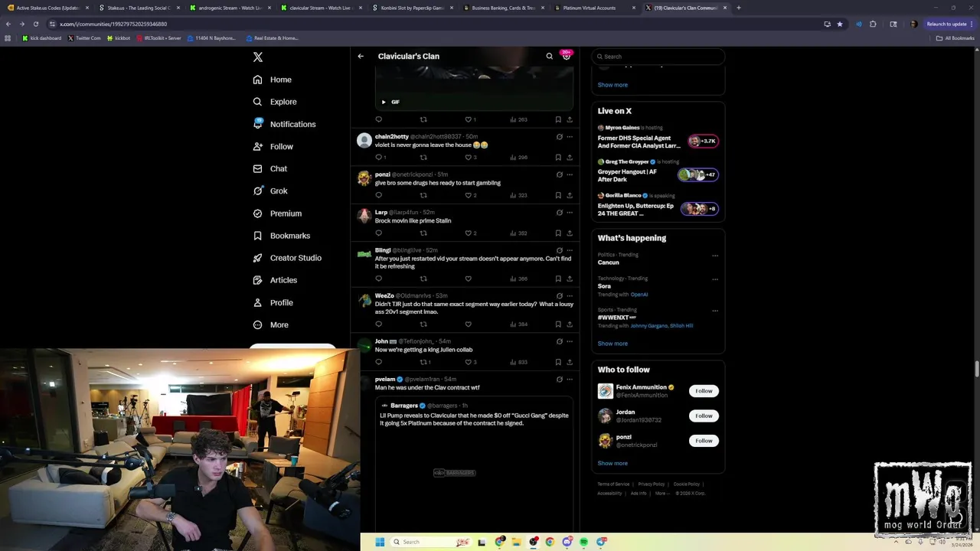Bookmark John's king Julien post
This screenshot has width=980, height=551.
tap(558, 362)
